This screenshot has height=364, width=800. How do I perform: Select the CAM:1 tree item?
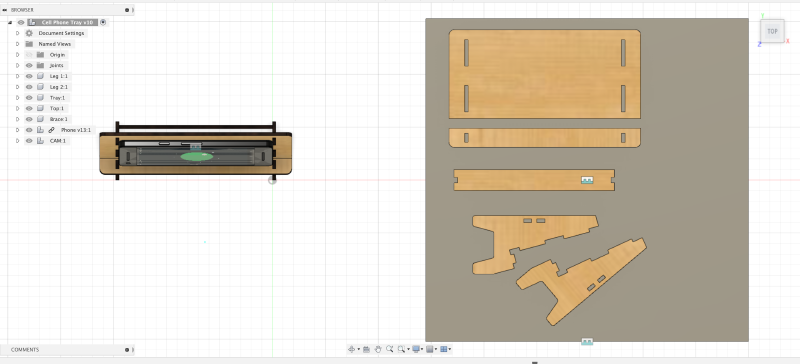click(x=58, y=141)
